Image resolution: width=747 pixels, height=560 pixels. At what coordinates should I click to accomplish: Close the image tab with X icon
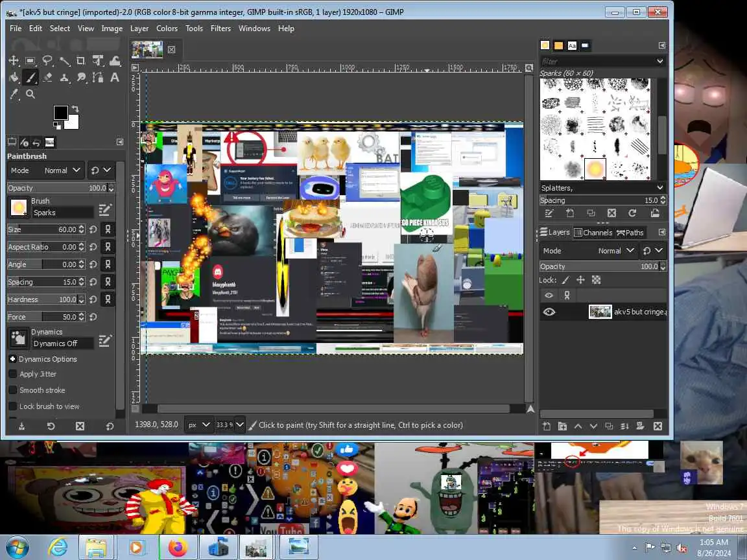point(171,49)
